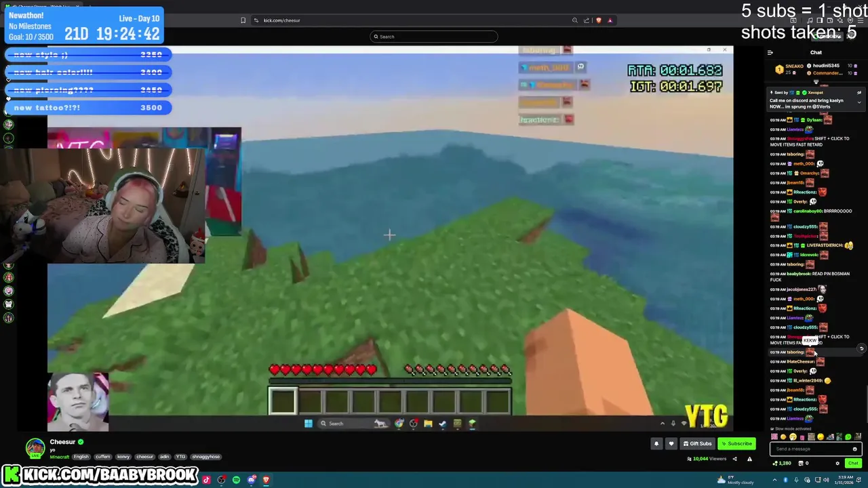Screen dimensions: 868x488
Task: Click Xevopat username in pinned message
Action: [814, 92]
